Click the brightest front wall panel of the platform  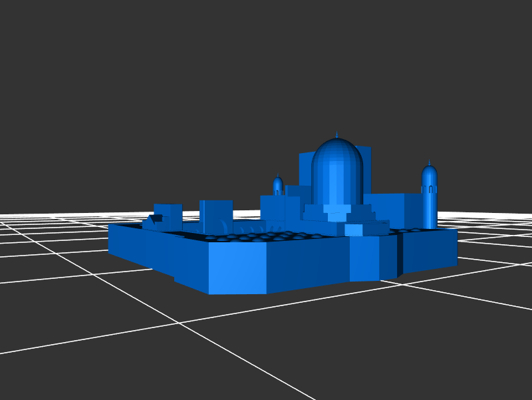pos(237,268)
